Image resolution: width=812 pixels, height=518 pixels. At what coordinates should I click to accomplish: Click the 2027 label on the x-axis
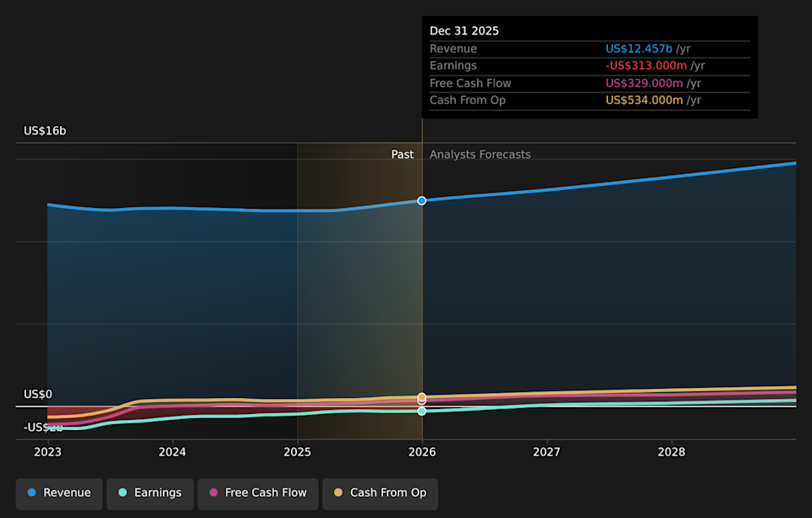(x=546, y=452)
